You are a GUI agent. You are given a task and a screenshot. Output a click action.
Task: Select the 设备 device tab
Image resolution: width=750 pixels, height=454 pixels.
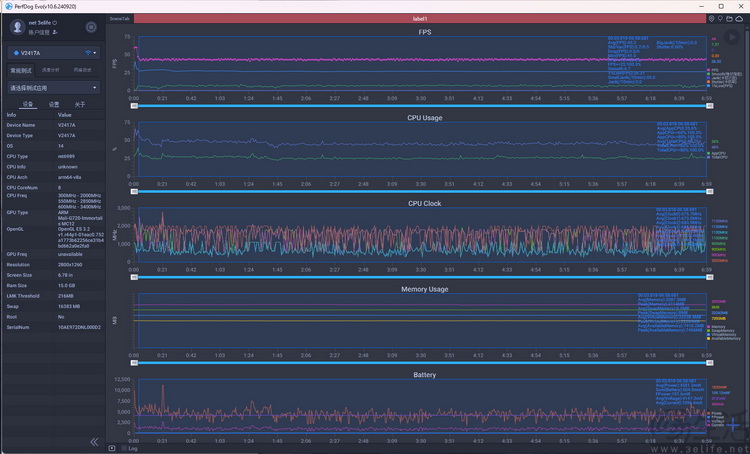pos(28,104)
